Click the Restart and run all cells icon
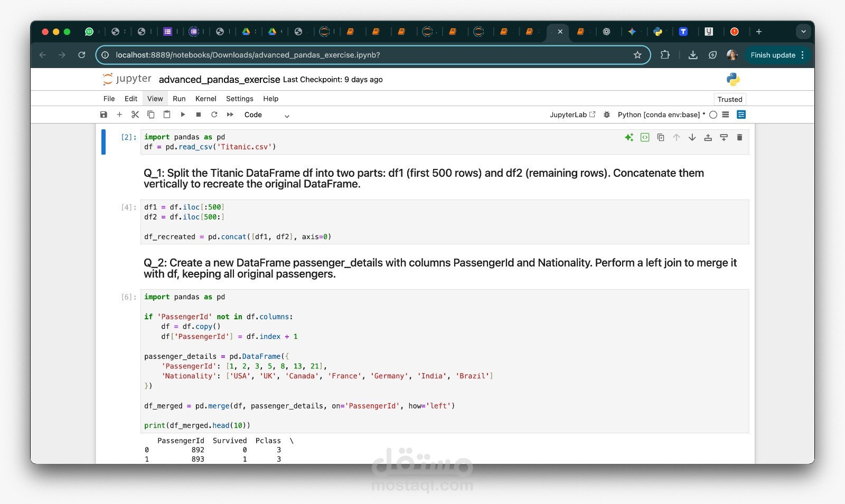 pos(230,115)
